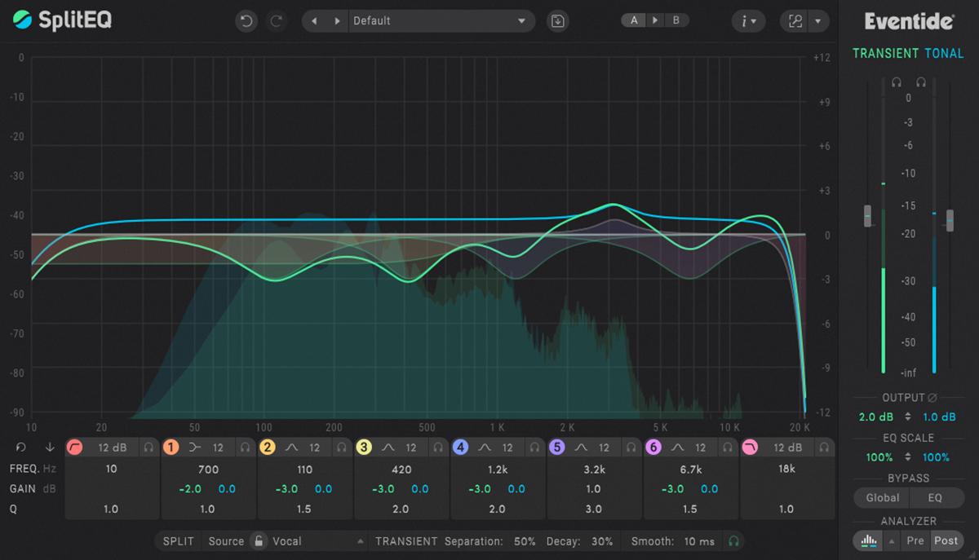Click Tonal output gain 1.0 dB
Image resolution: width=979 pixels, height=560 pixels.
point(939,417)
